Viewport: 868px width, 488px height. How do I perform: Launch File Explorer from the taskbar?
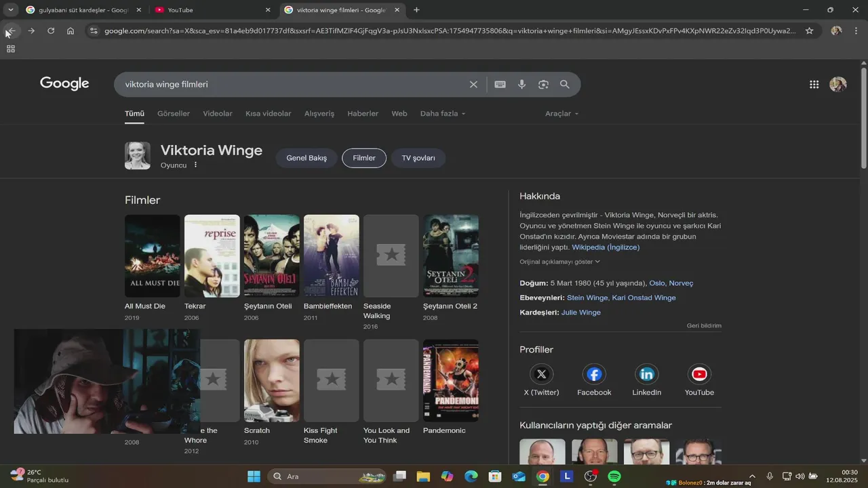423,476
